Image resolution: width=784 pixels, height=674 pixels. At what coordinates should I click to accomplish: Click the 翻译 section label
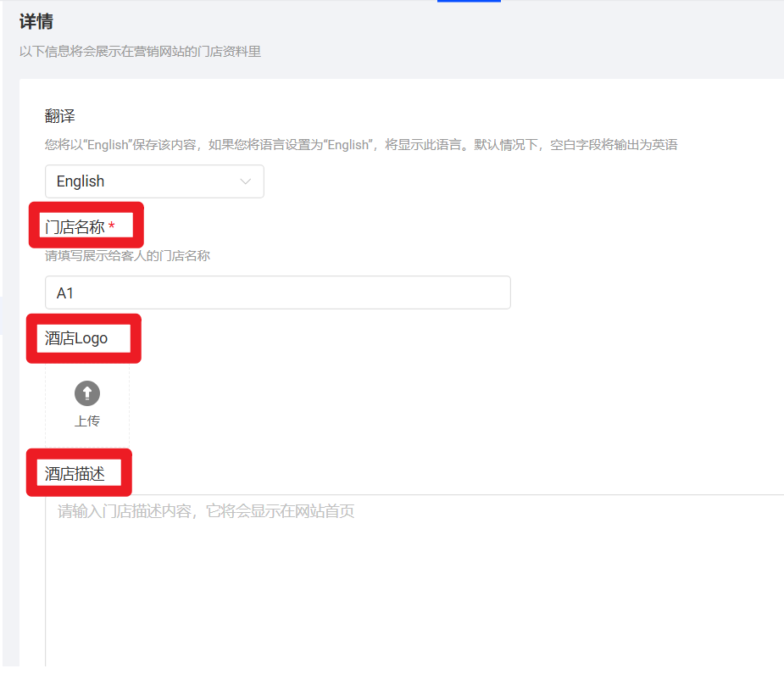(60, 116)
